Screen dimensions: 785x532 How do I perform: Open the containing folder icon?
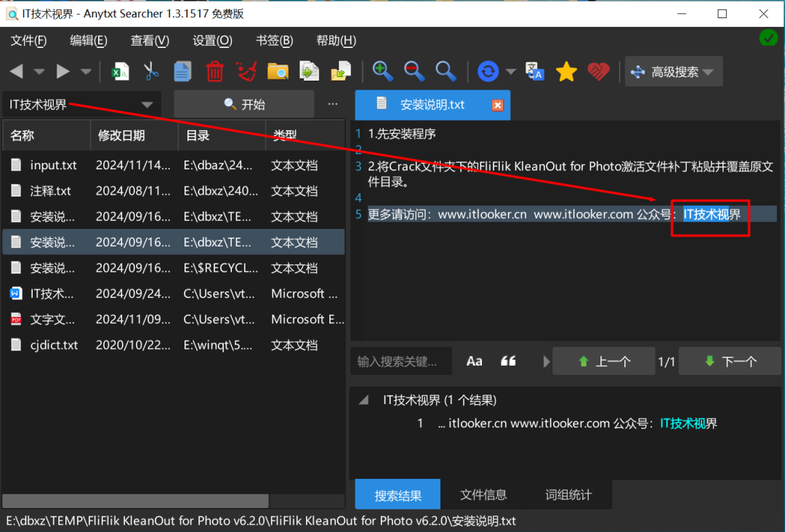[x=278, y=71]
